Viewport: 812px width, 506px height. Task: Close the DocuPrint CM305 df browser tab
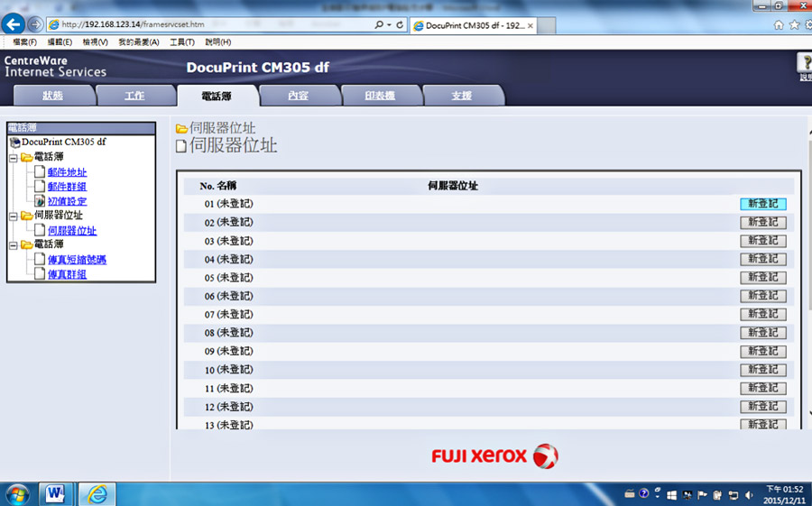[x=531, y=25]
